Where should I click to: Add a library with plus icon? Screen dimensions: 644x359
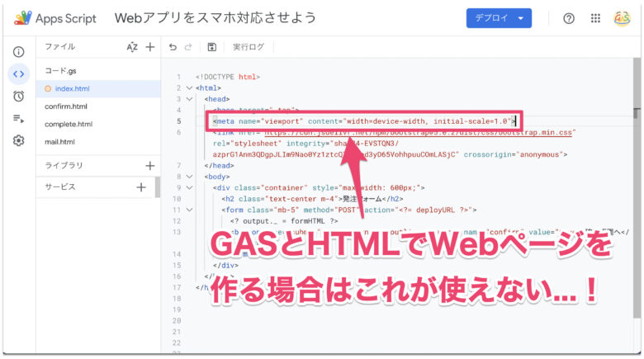coord(150,166)
